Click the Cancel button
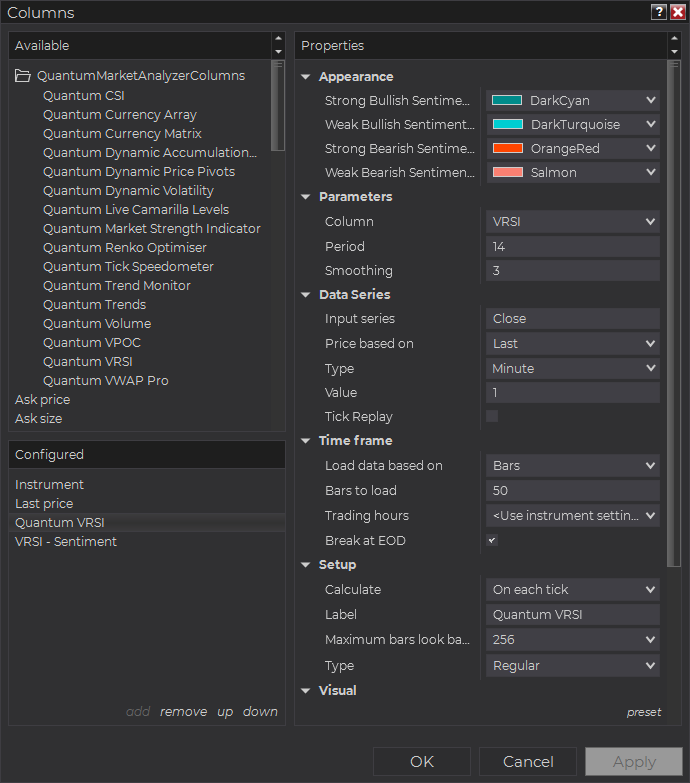The width and height of the screenshot is (690, 783). pos(528,762)
